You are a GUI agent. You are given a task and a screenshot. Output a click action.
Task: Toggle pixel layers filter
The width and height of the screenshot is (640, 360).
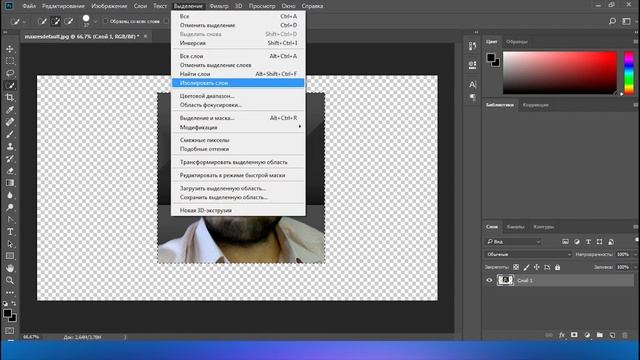pyautogui.click(x=565, y=242)
